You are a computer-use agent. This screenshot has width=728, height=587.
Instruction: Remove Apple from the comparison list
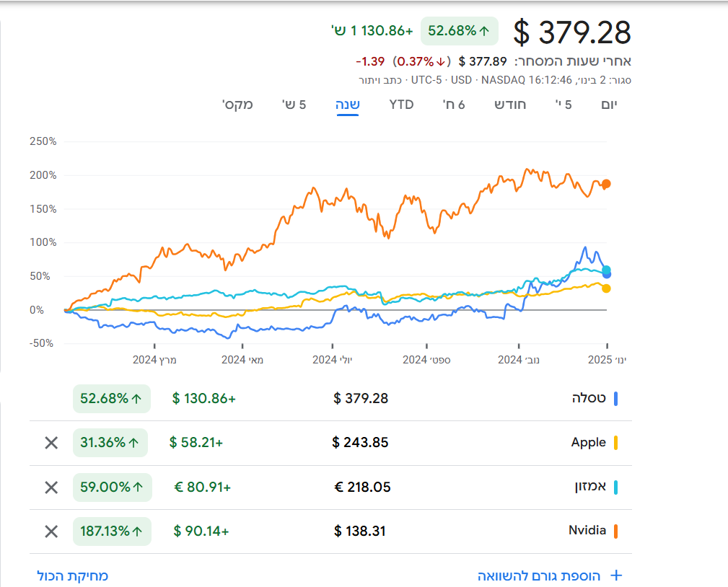[x=51, y=443]
